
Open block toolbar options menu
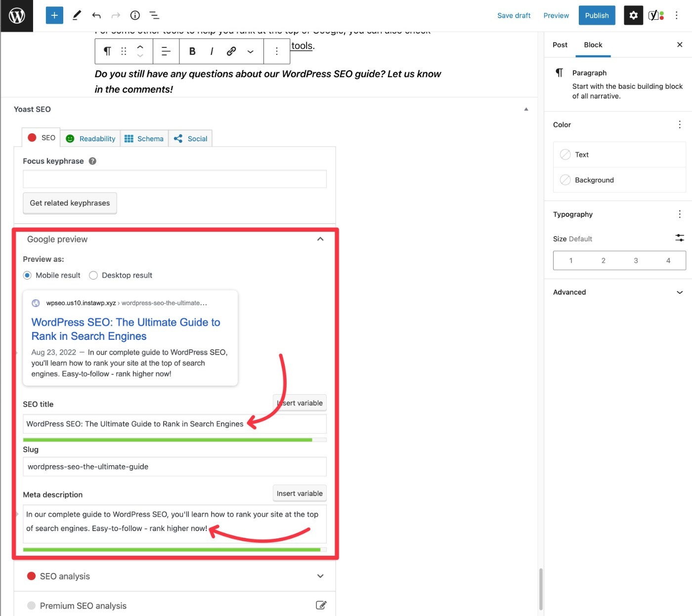click(x=277, y=51)
